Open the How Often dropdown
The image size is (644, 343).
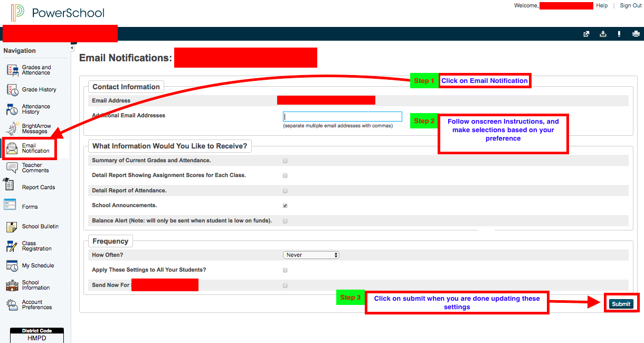coord(311,255)
